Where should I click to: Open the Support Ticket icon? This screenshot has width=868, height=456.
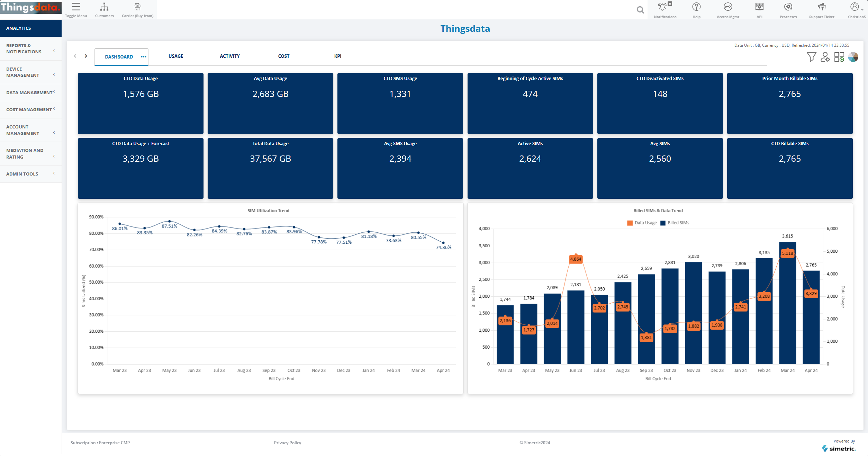click(822, 7)
